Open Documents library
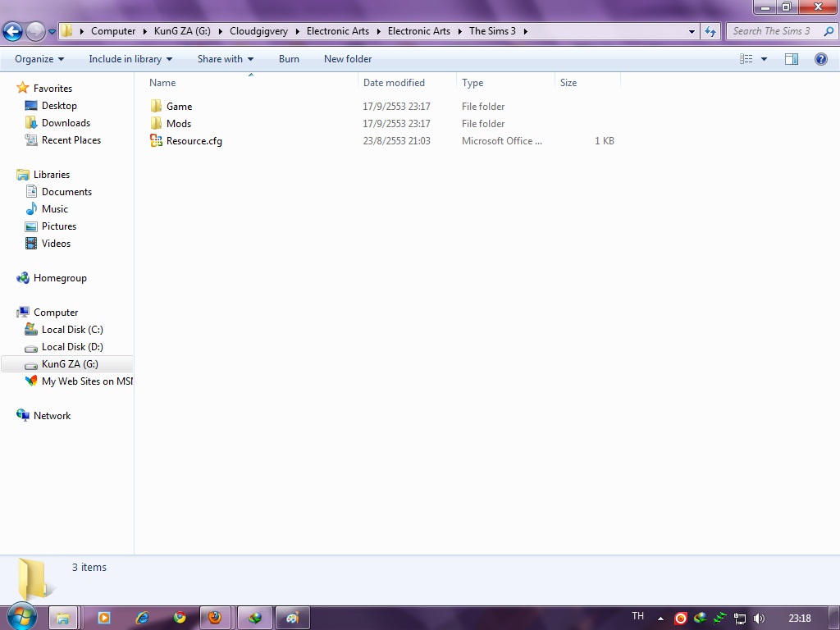 click(66, 192)
